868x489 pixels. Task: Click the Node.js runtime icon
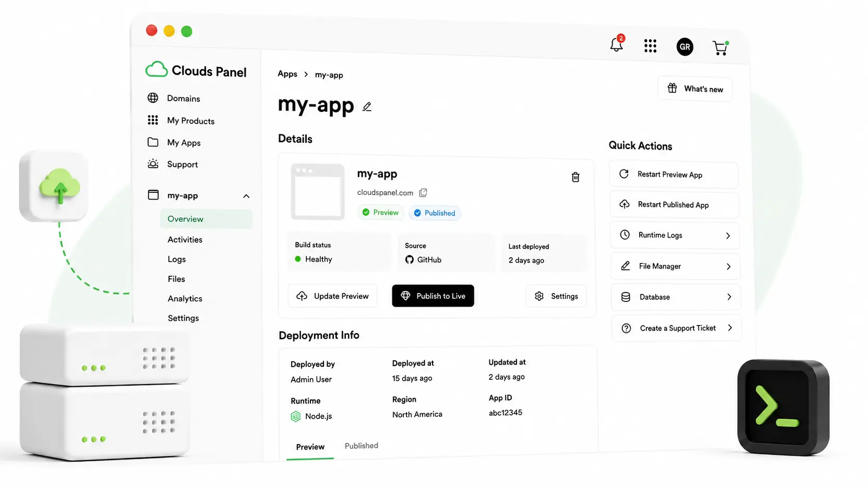point(295,416)
